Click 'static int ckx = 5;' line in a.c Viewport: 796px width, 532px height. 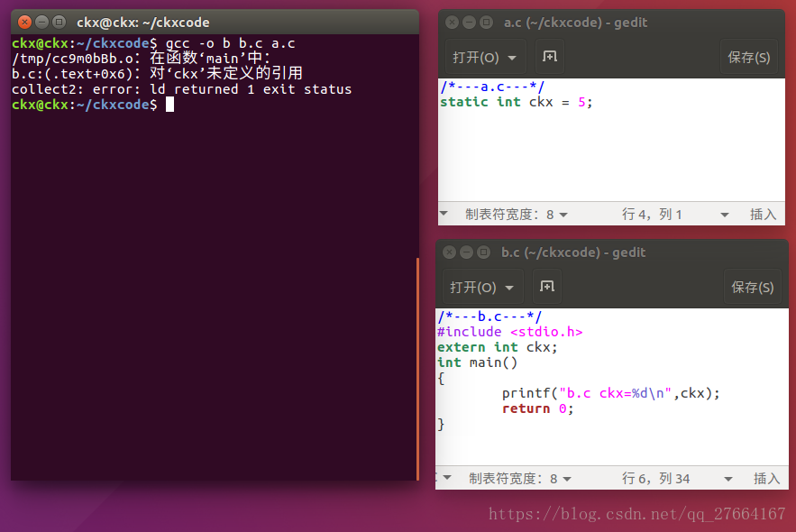pos(516,102)
